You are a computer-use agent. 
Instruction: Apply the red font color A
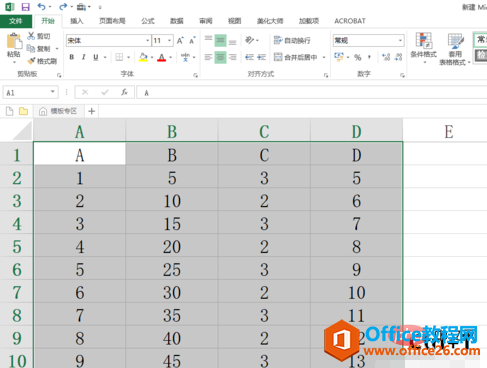click(x=162, y=57)
